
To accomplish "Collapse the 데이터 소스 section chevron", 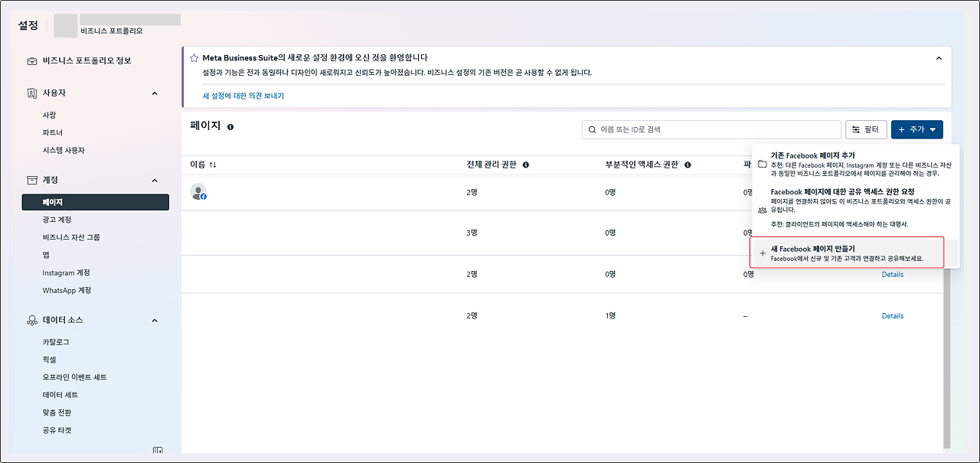I will coord(155,321).
